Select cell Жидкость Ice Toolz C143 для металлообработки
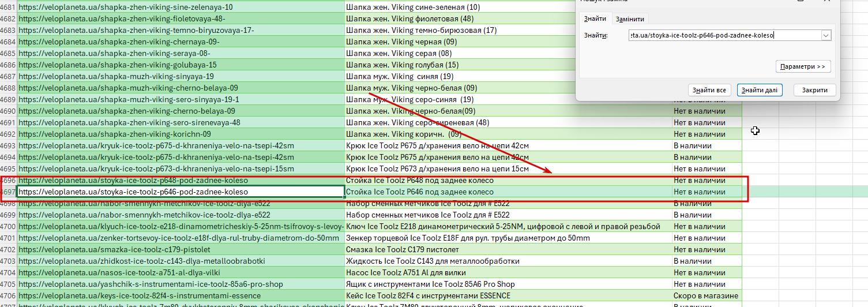Image resolution: width=868 pixels, height=307 pixels. 508,261
